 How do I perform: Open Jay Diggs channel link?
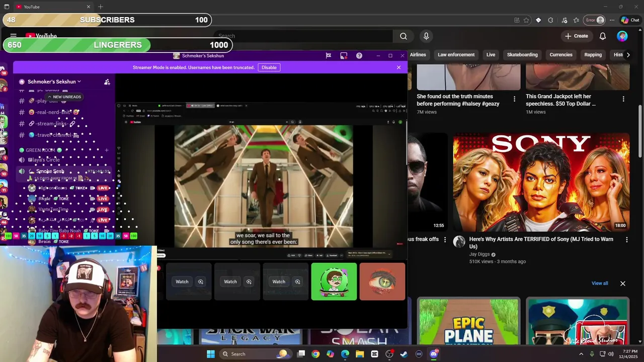click(x=479, y=254)
